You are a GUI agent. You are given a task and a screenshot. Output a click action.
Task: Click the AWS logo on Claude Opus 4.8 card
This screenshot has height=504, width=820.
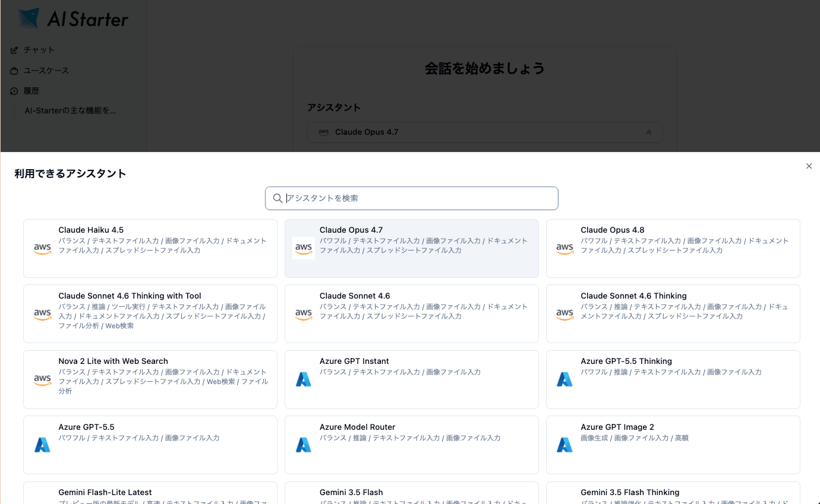point(564,248)
